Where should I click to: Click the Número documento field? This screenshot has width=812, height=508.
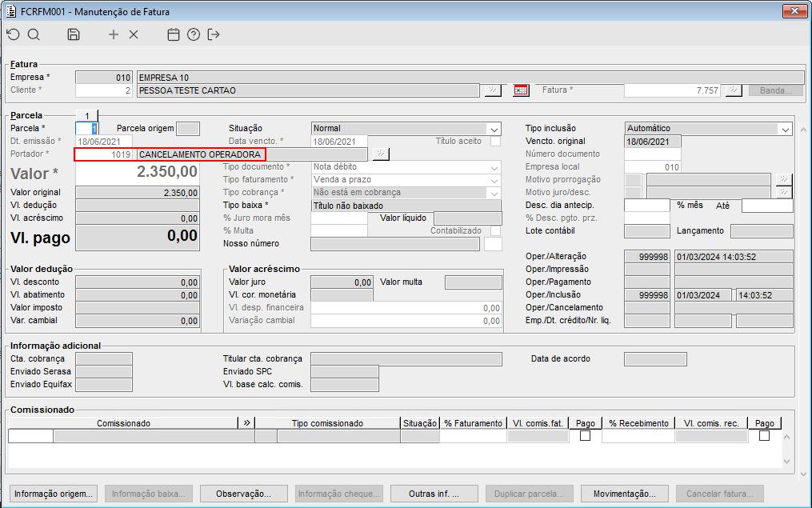[653, 154]
